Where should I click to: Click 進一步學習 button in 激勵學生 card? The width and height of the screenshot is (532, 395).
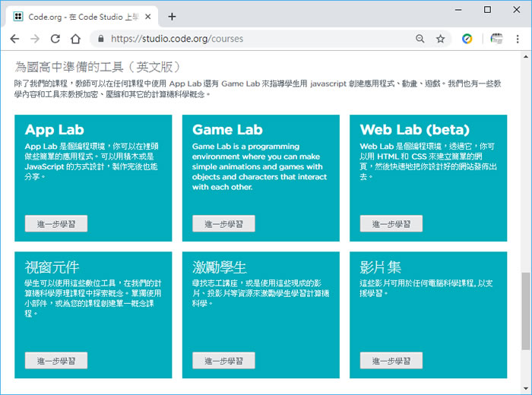point(223,361)
